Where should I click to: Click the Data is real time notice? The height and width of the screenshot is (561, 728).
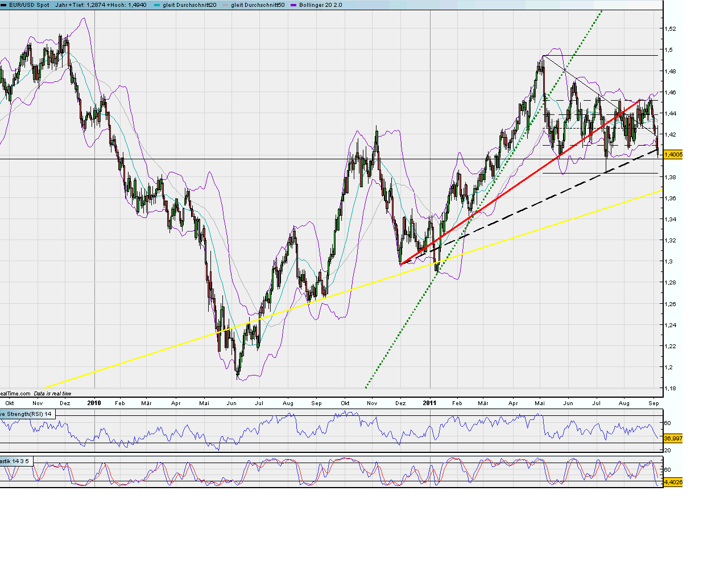(52, 393)
